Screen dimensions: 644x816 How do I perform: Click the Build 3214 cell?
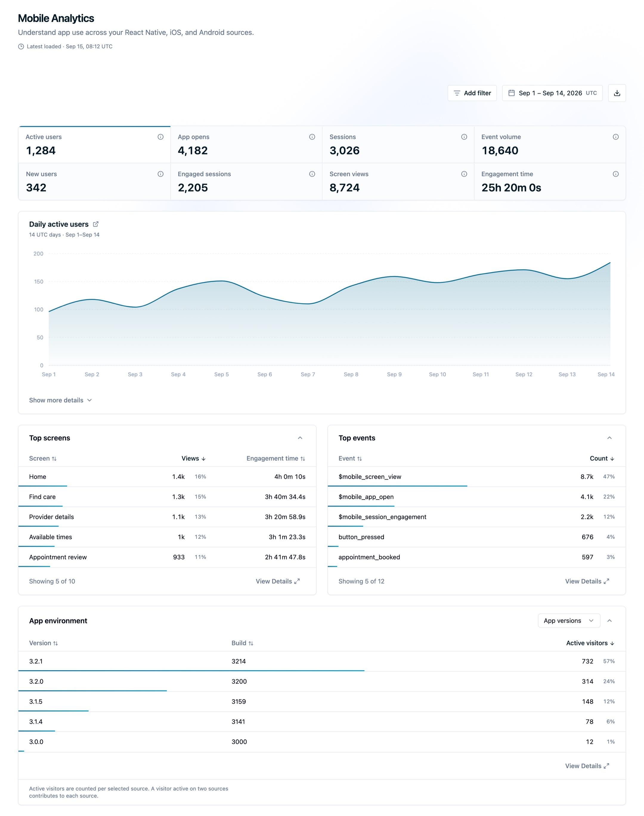pos(239,661)
